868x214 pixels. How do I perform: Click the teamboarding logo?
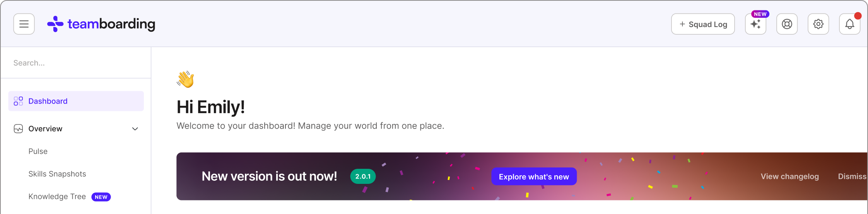tap(101, 24)
